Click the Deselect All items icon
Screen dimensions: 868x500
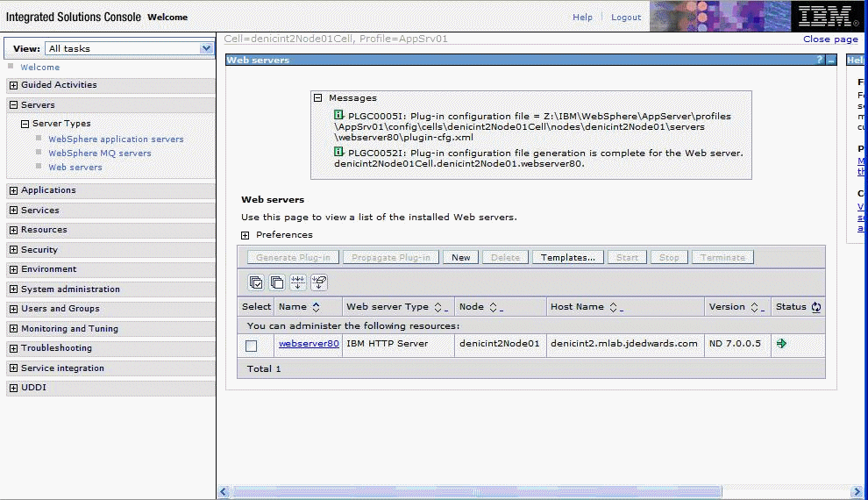[277, 282]
